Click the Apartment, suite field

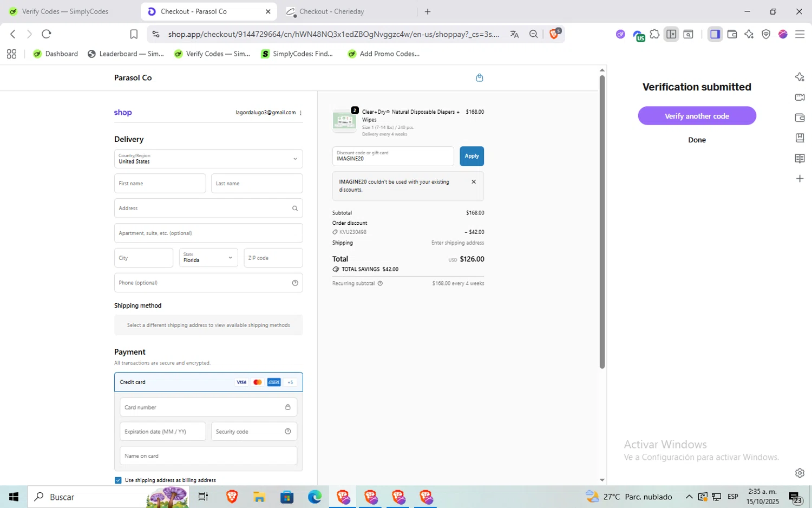coord(208,233)
